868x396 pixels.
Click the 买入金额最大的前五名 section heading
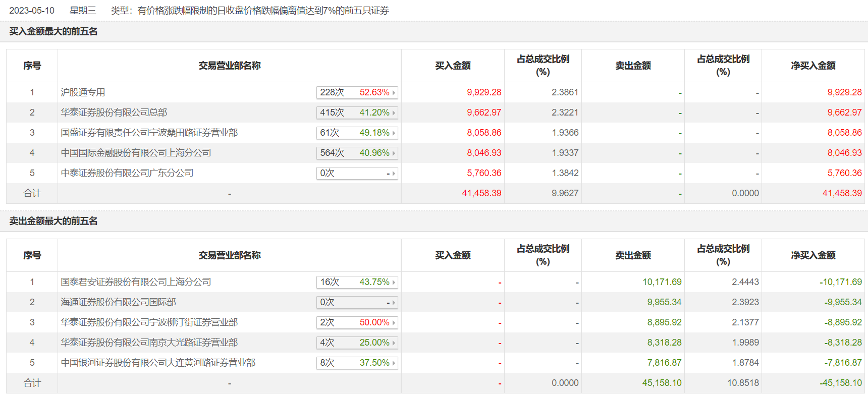click(x=53, y=31)
